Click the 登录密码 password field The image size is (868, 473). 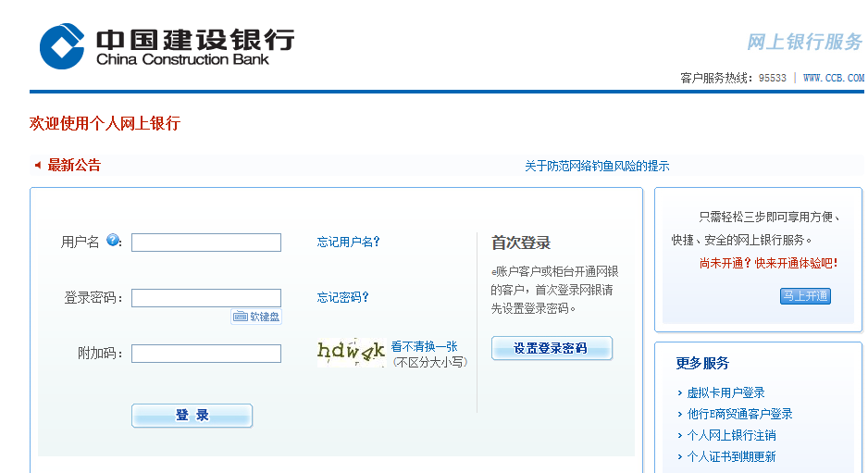click(x=206, y=298)
